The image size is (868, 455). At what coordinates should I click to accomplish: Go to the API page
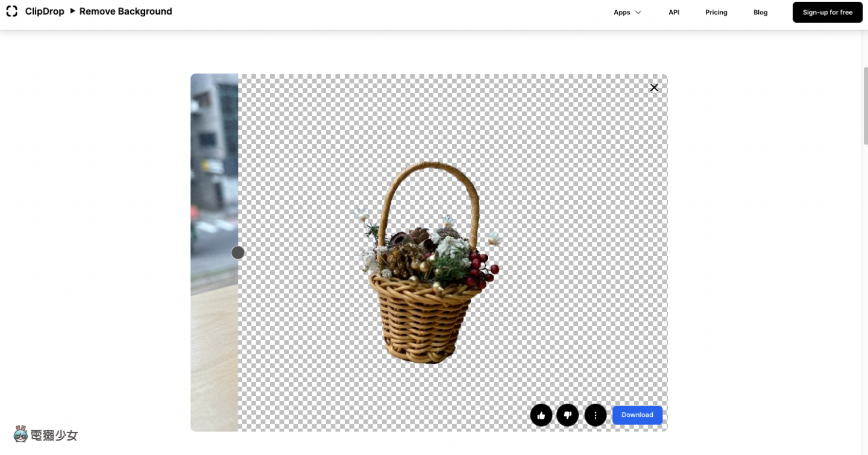(673, 12)
